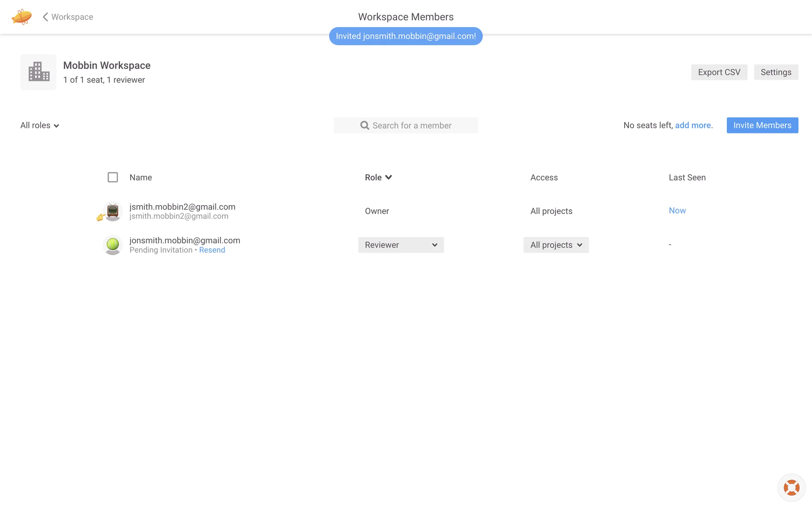812x508 pixels.
Task: Tick the select-all checkbox next to Name
Action: point(112,177)
